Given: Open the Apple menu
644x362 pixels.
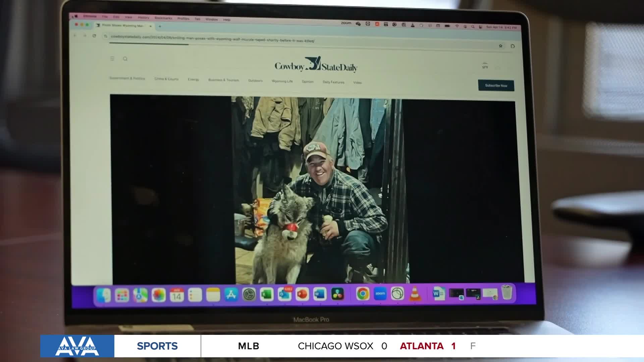Looking at the screenshot, I should click(76, 16).
